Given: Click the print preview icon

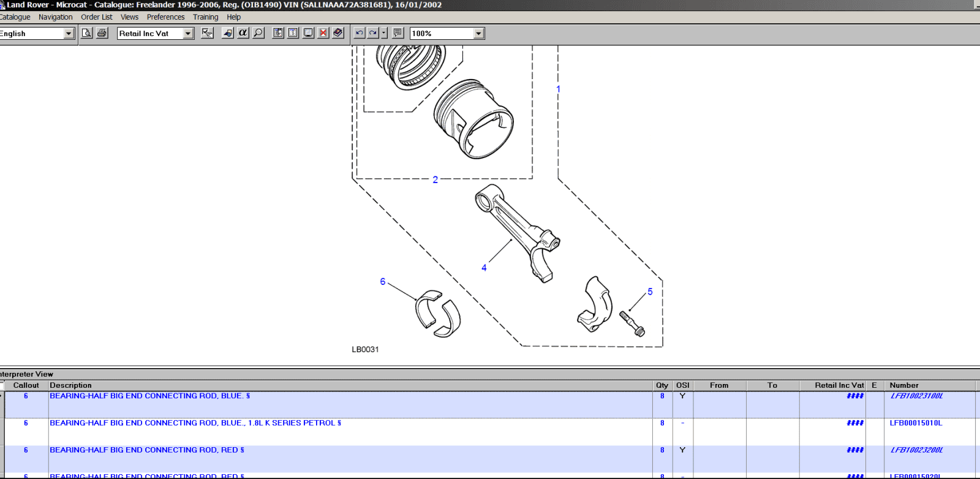Looking at the screenshot, I should coord(87,33).
